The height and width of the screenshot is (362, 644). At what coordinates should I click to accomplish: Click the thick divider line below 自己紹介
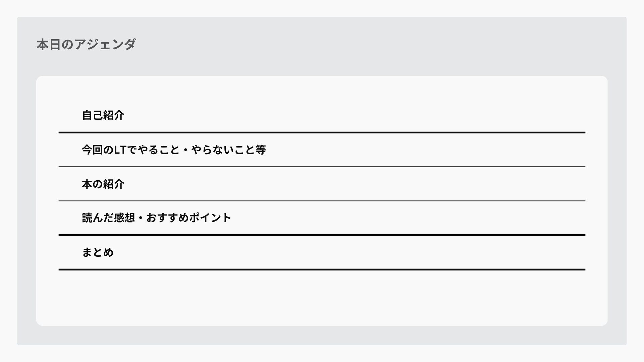click(x=322, y=133)
